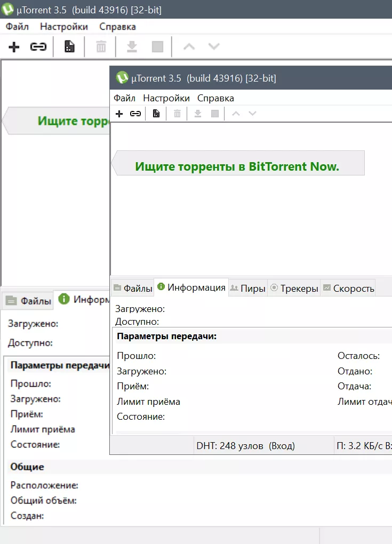This screenshot has height=544, width=392.
Task: Click the Осталось: label in the front window
Action: 358,356
